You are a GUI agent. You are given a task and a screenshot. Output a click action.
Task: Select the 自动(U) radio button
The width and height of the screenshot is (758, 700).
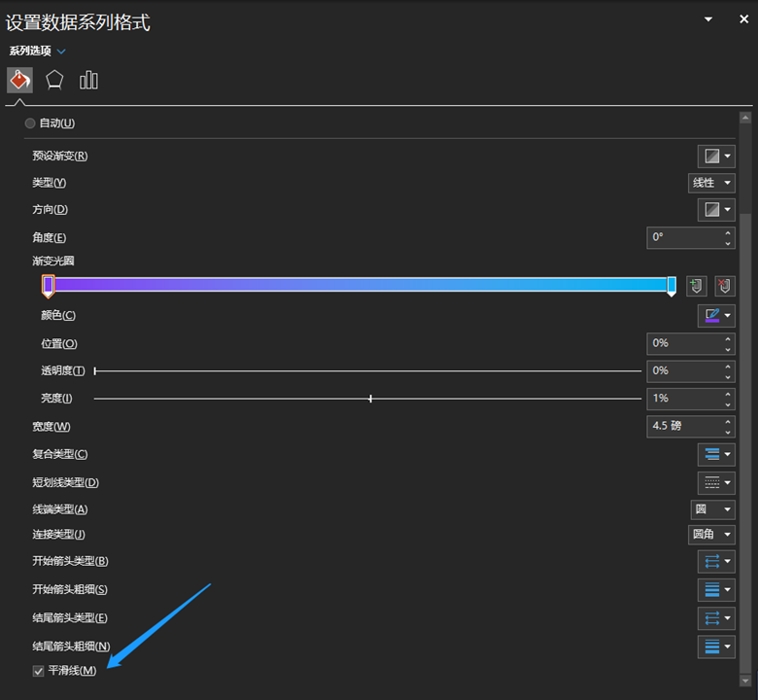pyautogui.click(x=30, y=123)
